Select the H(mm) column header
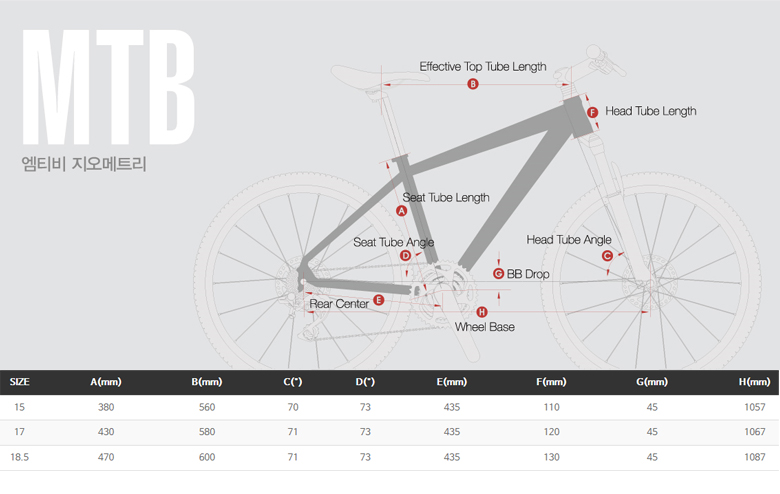This screenshot has height=494, width=780. tap(754, 382)
